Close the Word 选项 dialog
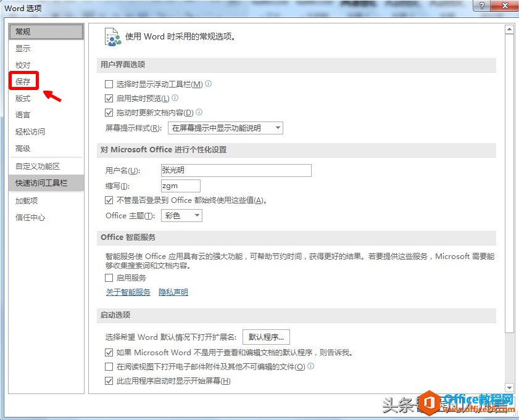Image resolution: width=519 pixels, height=420 pixels. pos(505,6)
